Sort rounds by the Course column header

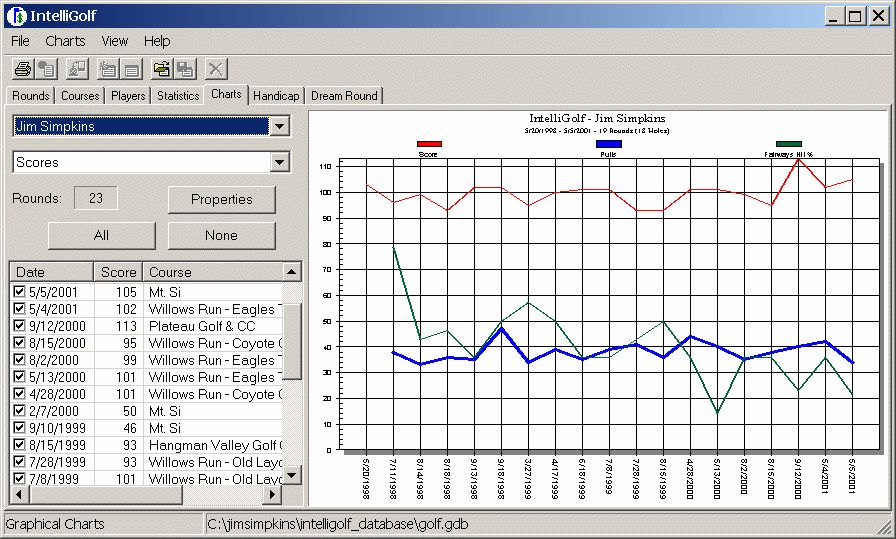click(212, 272)
